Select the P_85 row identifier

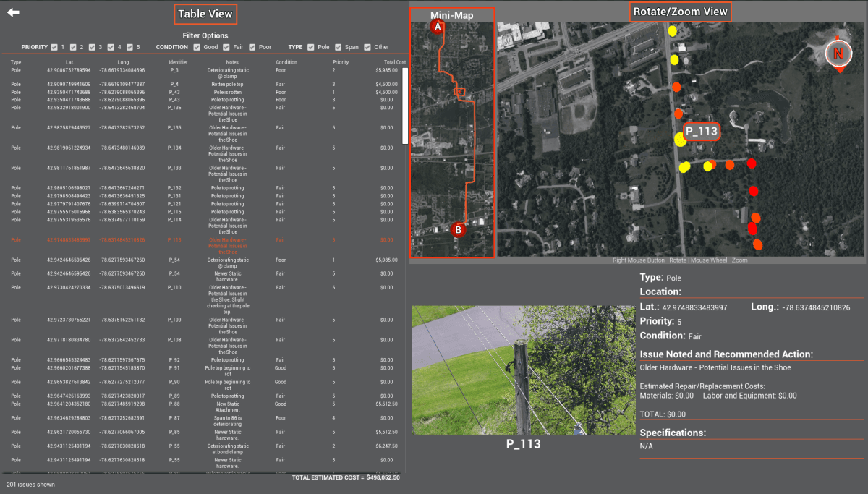pyautogui.click(x=174, y=432)
